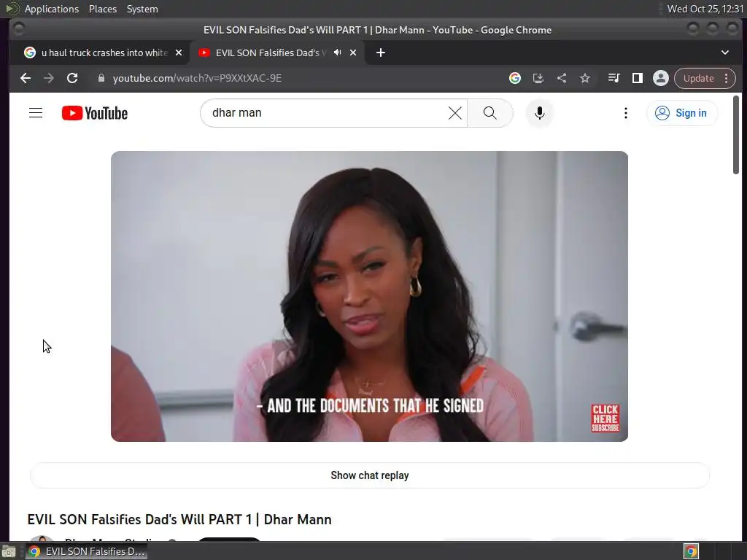
Task: Pause the video by clicking player
Action: (369, 296)
